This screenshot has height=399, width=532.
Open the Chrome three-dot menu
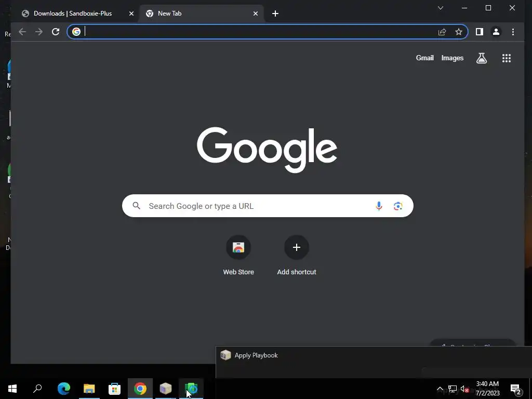pyautogui.click(x=513, y=32)
